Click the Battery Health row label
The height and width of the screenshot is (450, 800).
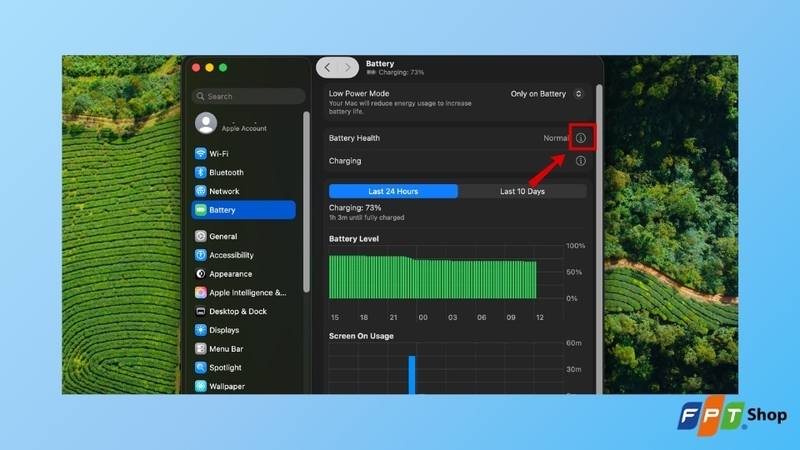[x=354, y=138]
